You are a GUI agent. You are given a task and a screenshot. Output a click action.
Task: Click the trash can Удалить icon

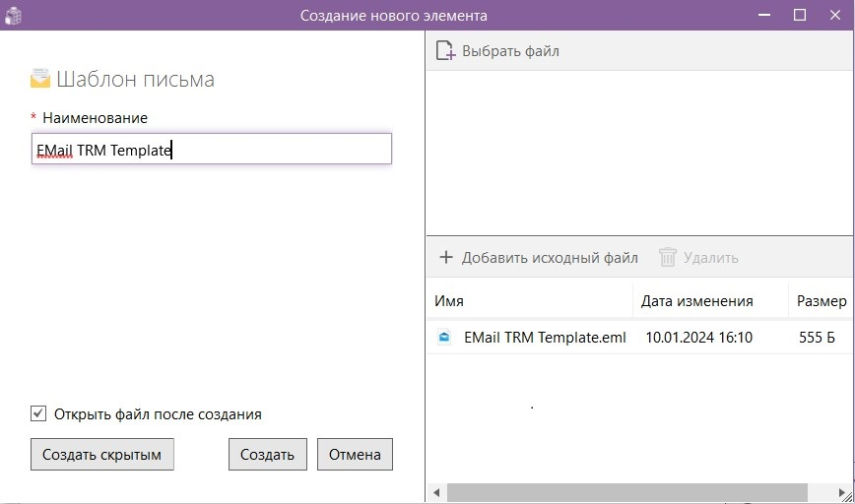(x=668, y=258)
